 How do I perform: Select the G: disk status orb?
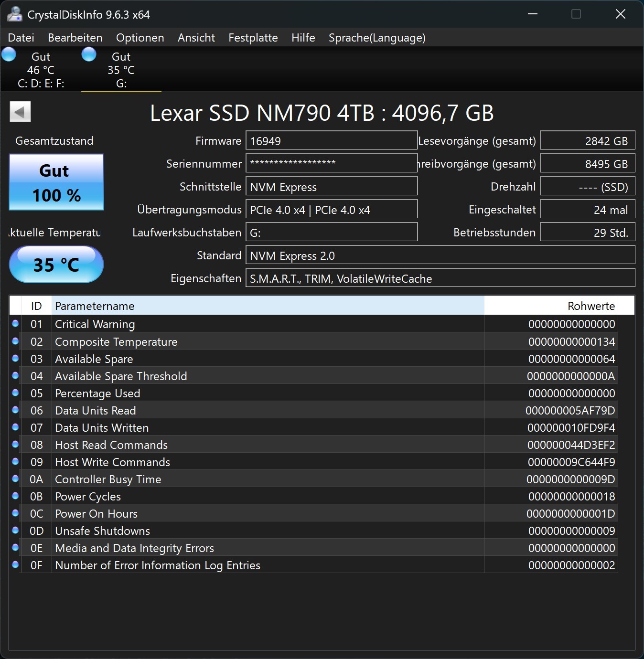[x=89, y=54]
